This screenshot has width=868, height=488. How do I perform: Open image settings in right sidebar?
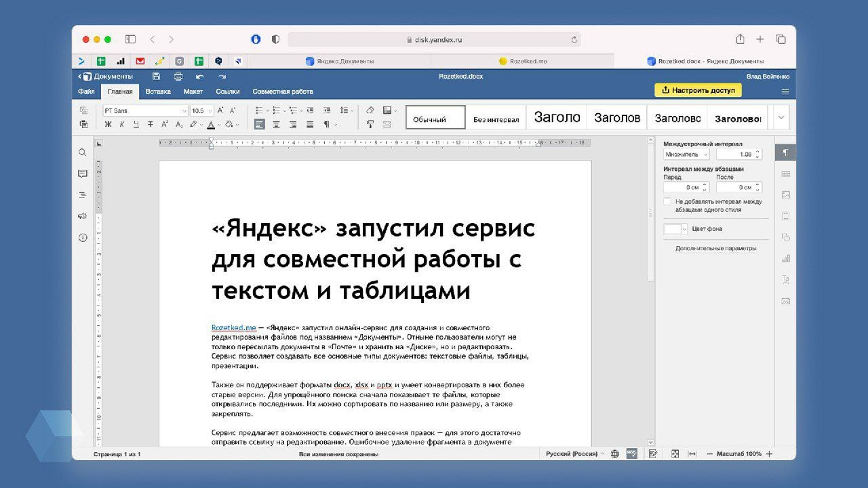(x=786, y=195)
